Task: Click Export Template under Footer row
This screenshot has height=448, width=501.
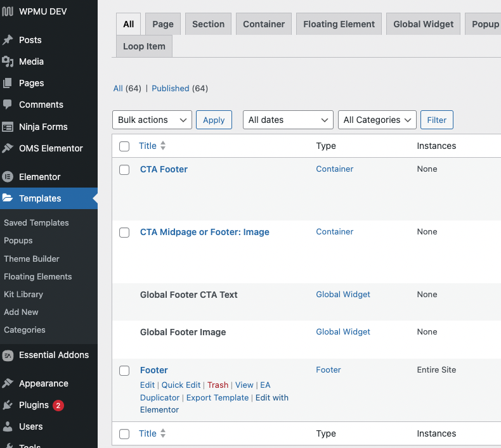Action: (x=218, y=397)
